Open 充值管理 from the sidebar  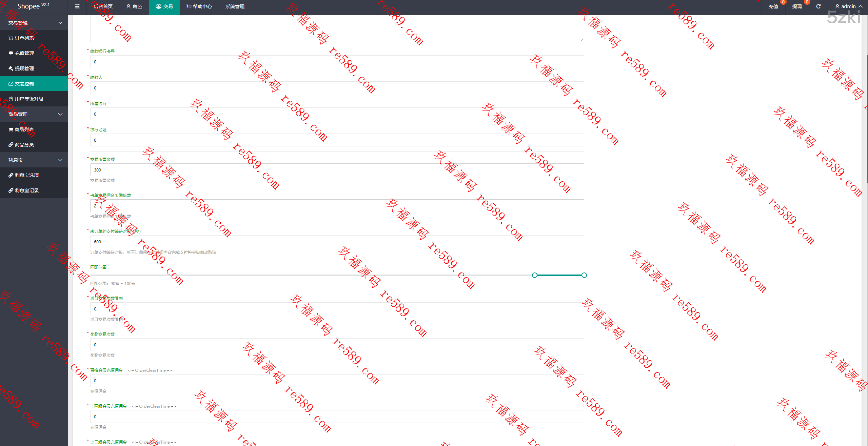coord(24,53)
